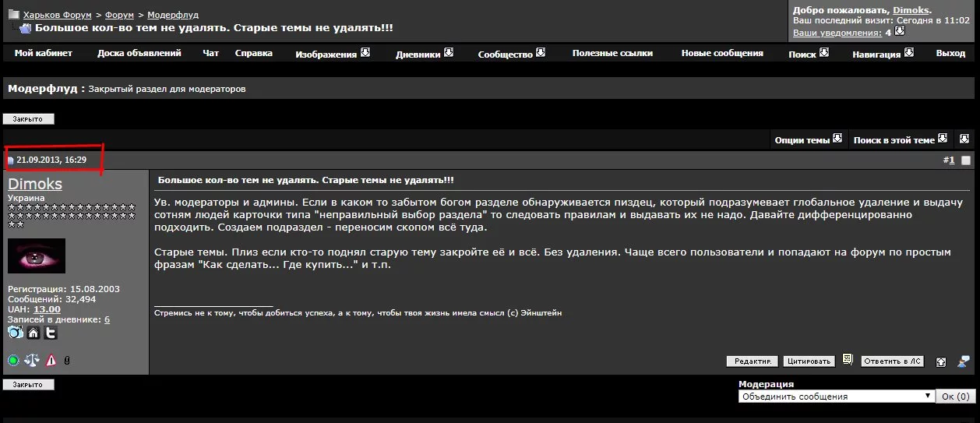
Task: Click the paperclip IP icon in user panel
Action: point(67,361)
